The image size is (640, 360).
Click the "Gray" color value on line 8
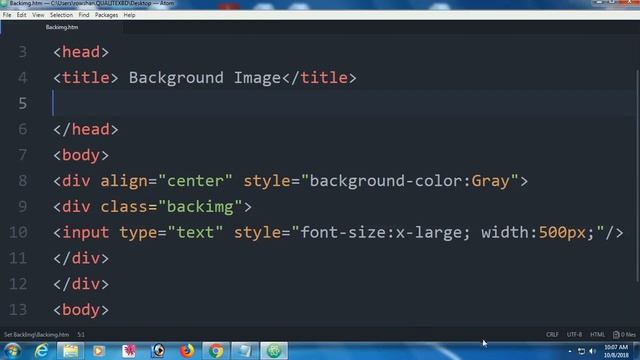pyautogui.click(x=491, y=181)
